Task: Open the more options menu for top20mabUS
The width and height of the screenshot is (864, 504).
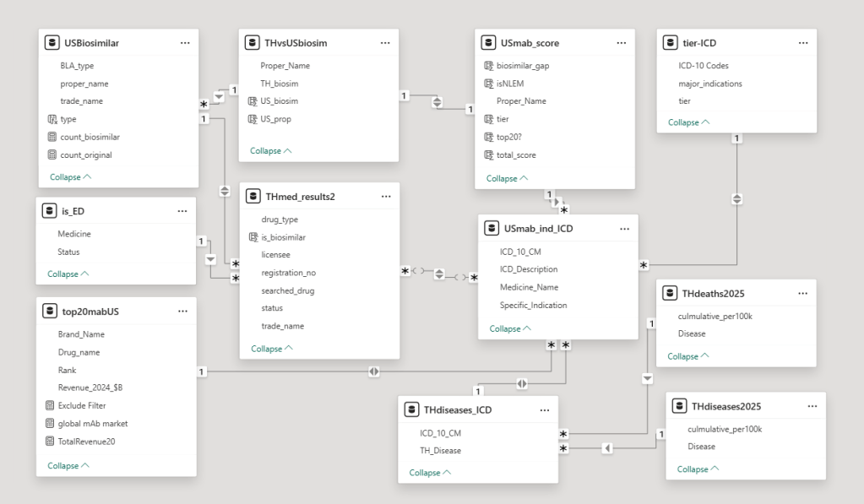Action: click(x=182, y=311)
